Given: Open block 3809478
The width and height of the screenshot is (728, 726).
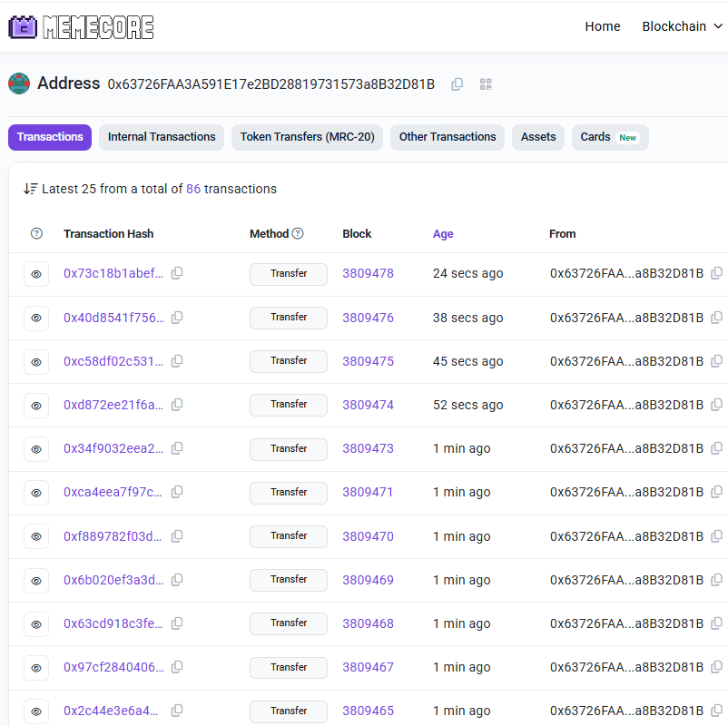Looking at the screenshot, I should [x=368, y=273].
